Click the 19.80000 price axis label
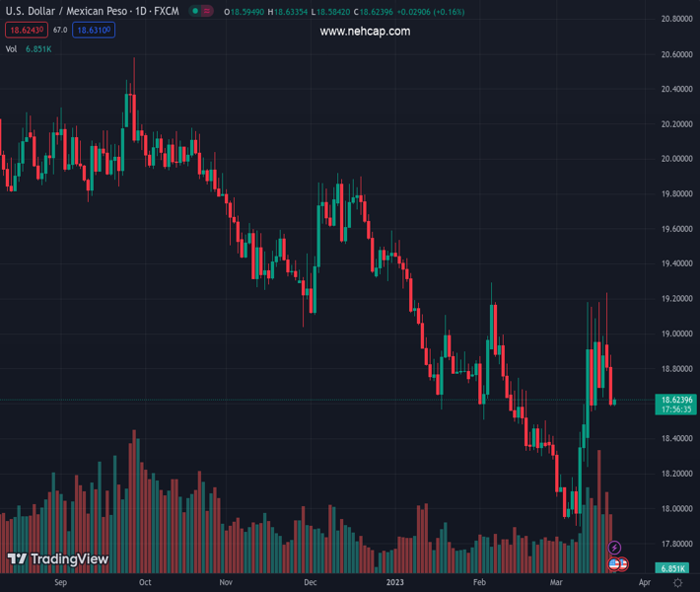Screen dimensions: 700x592 click(676, 193)
